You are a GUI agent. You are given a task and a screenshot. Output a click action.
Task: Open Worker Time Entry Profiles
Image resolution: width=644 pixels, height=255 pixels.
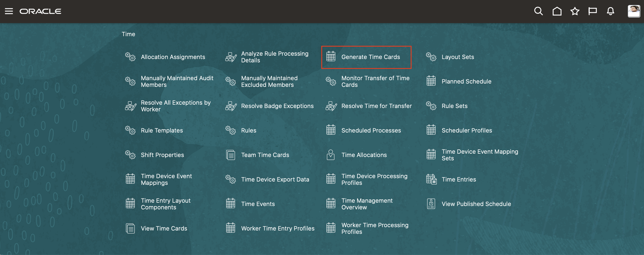pos(278,228)
